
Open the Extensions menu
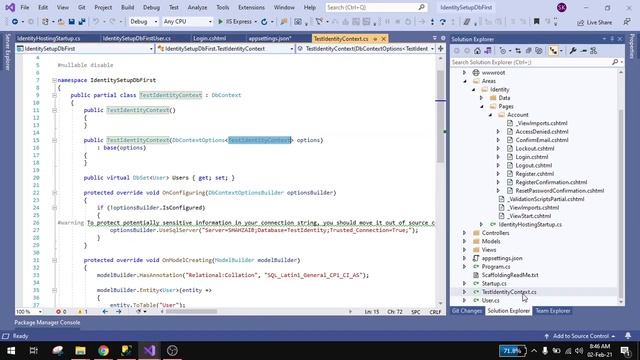[251, 7]
